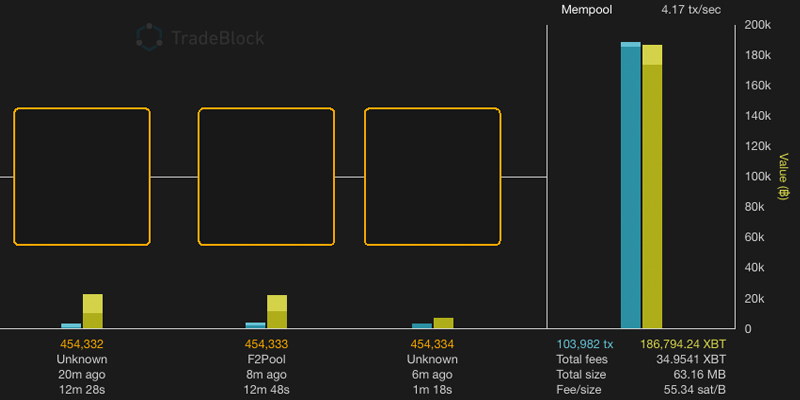This screenshot has height=400, width=800.
Task: Open block number 454,332 link
Action: point(82,344)
